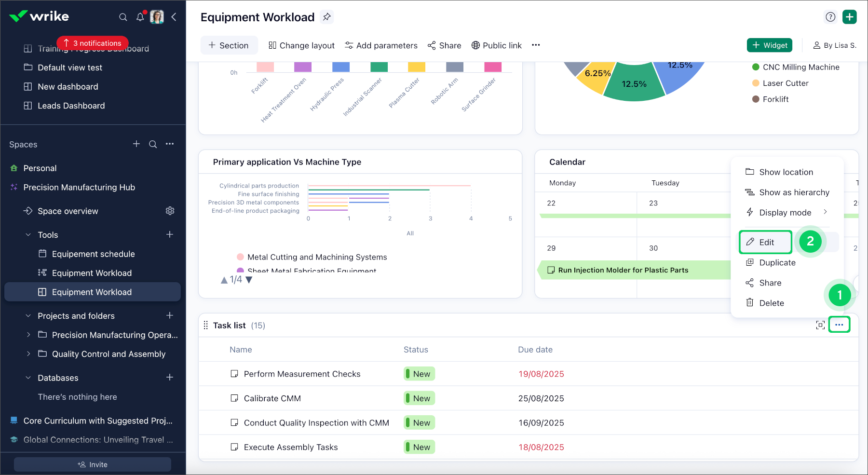Click the pink Metal Cutting legend dot
The width and height of the screenshot is (868, 475).
coord(240,257)
